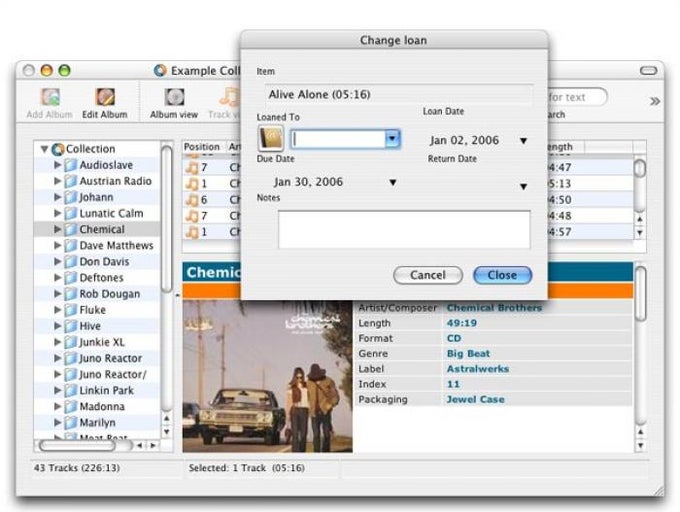Screen dimensions: 680x512
Task: Click the sidebar scroll right arrow
Action: pyautogui.click(x=153, y=445)
